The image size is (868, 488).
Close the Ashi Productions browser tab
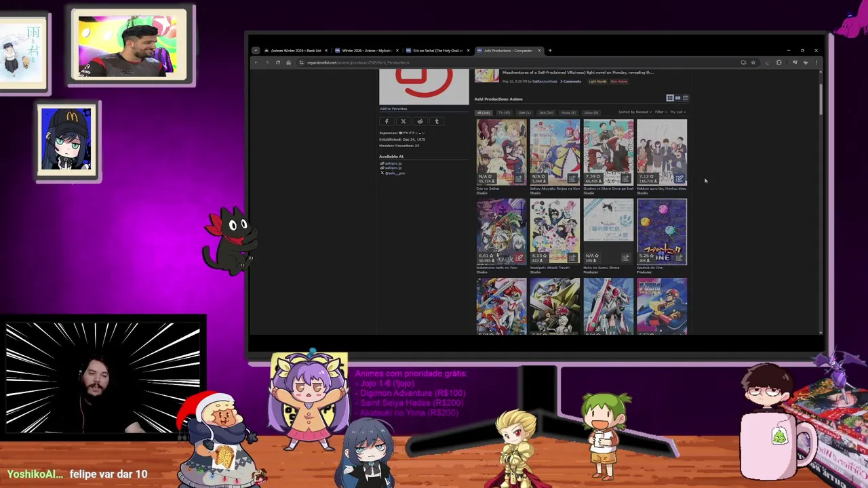pos(539,51)
